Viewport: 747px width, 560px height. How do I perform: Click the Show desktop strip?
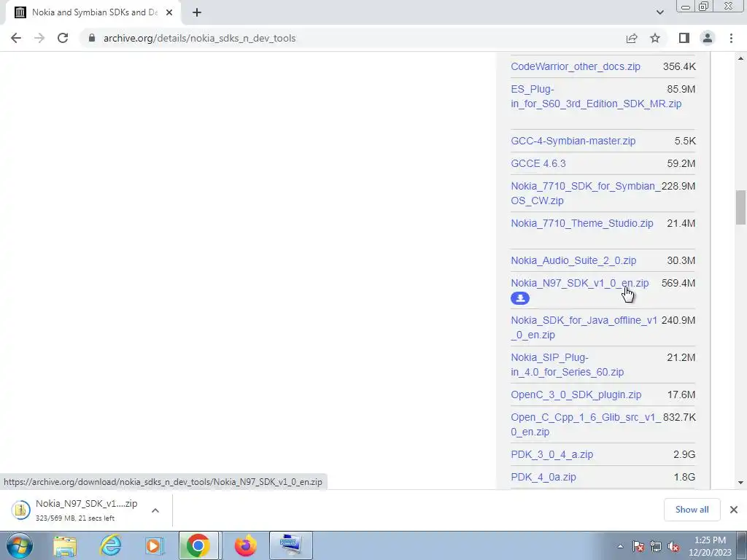(742, 545)
